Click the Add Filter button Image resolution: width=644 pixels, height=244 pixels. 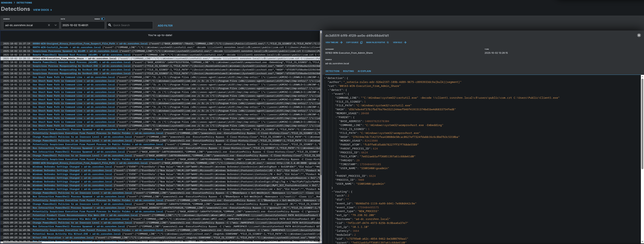pos(165,25)
